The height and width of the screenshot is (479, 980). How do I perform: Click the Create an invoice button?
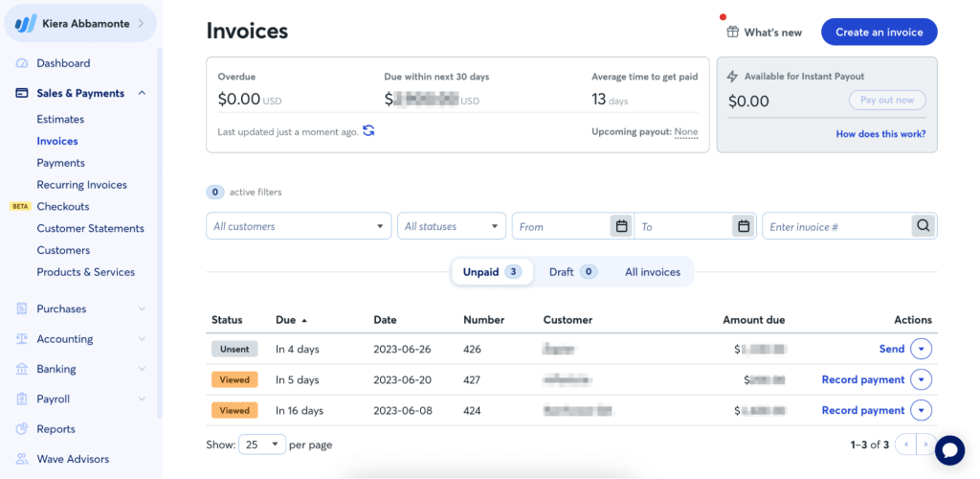pyautogui.click(x=879, y=32)
